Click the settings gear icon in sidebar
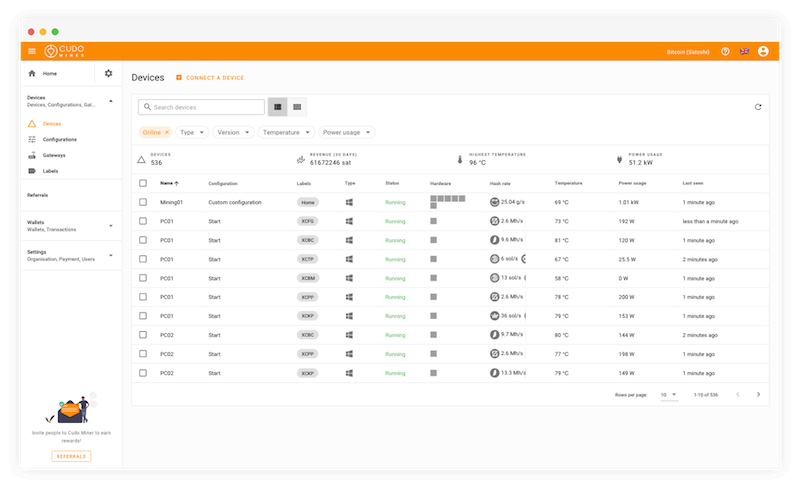 tap(108, 73)
